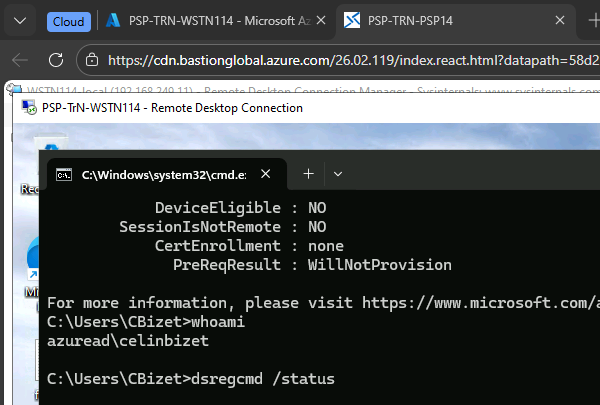Image resolution: width=600 pixels, height=405 pixels.
Task: Click the Remote Desktop Connection title bar
Action: (x=306, y=108)
